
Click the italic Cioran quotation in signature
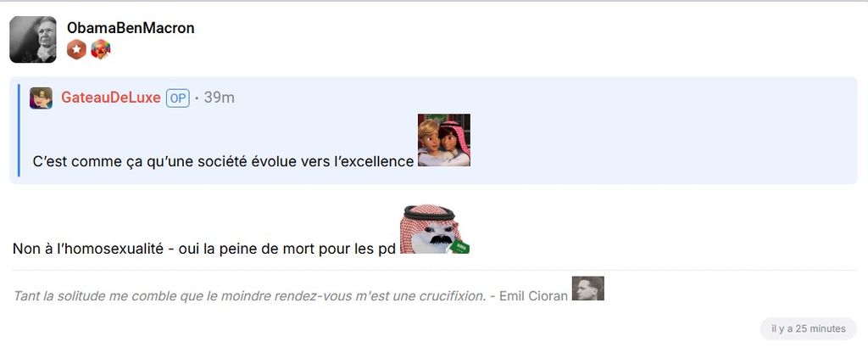pyautogui.click(x=249, y=296)
